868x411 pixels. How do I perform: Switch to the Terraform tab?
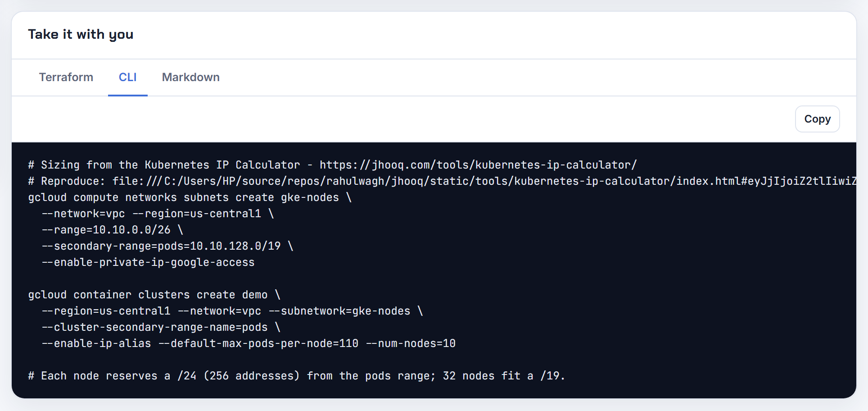[66, 78]
